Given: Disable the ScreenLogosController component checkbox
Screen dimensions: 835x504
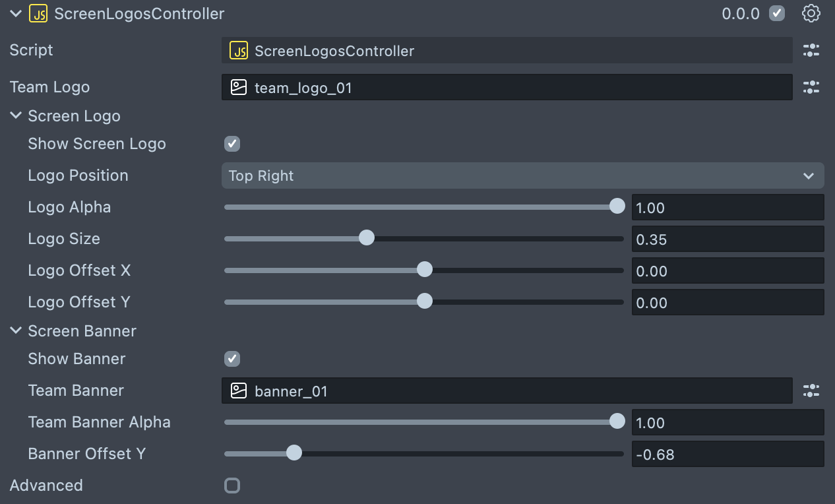Looking at the screenshot, I should point(777,13).
